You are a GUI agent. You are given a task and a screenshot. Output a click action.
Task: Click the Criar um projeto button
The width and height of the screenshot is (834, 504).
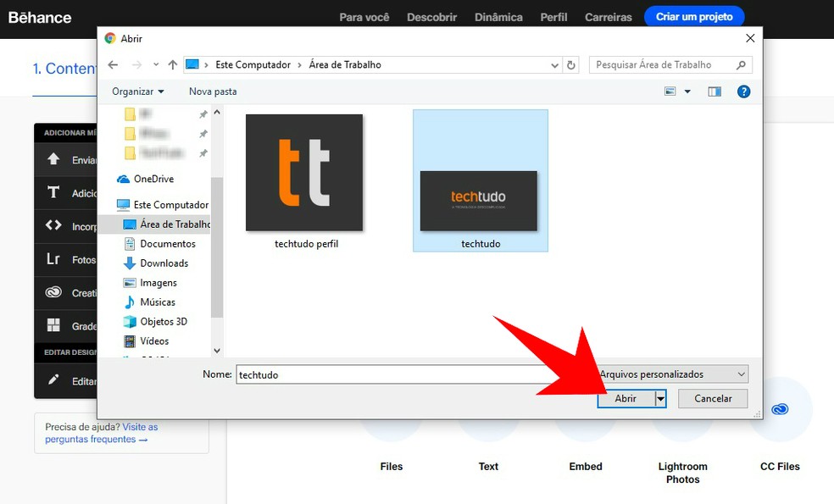[694, 15]
